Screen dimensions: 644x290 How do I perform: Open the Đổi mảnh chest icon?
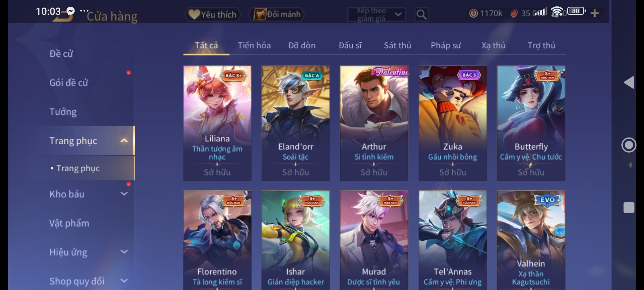(x=259, y=14)
